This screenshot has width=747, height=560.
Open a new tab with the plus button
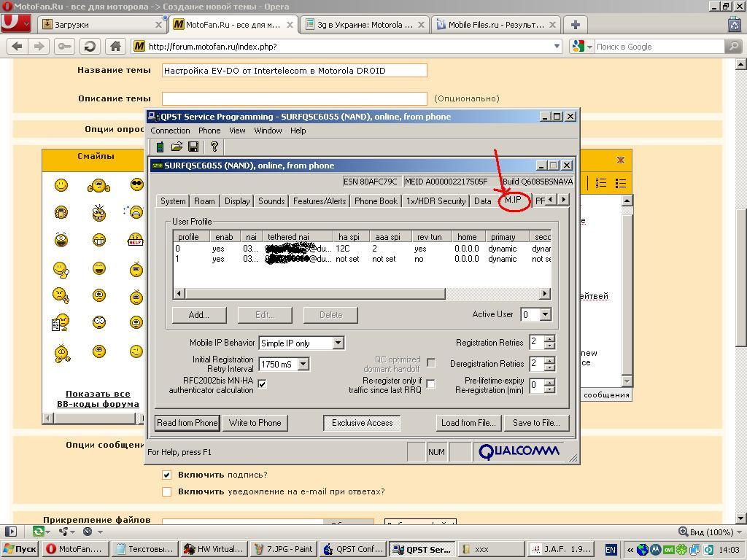tap(575, 25)
